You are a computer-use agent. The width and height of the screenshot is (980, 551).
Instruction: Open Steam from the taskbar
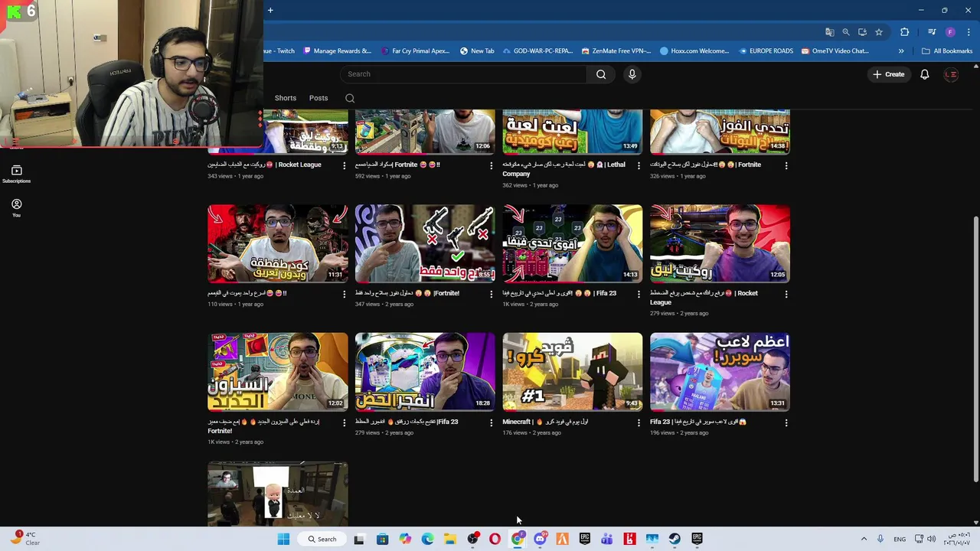click(x=675, y=539)
